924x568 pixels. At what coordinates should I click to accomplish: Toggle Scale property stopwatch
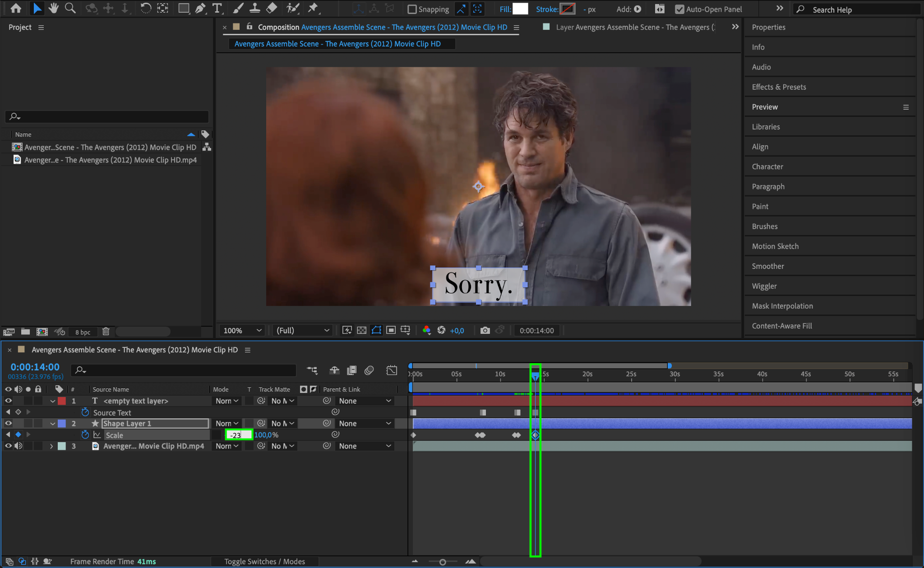click(x=85, y=434)
